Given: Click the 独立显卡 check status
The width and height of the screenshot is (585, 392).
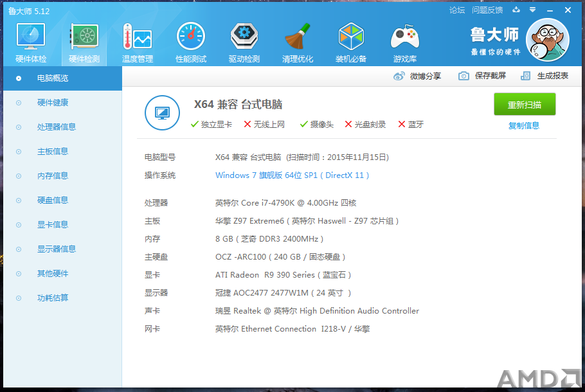Looking at the screenshot, I should tap(211, 125).
